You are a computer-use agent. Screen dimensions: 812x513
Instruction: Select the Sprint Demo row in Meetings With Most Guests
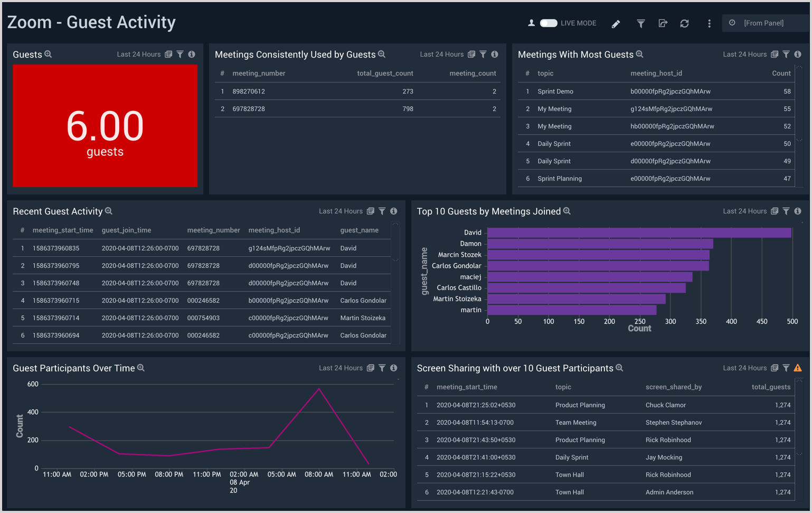(554, 91)
